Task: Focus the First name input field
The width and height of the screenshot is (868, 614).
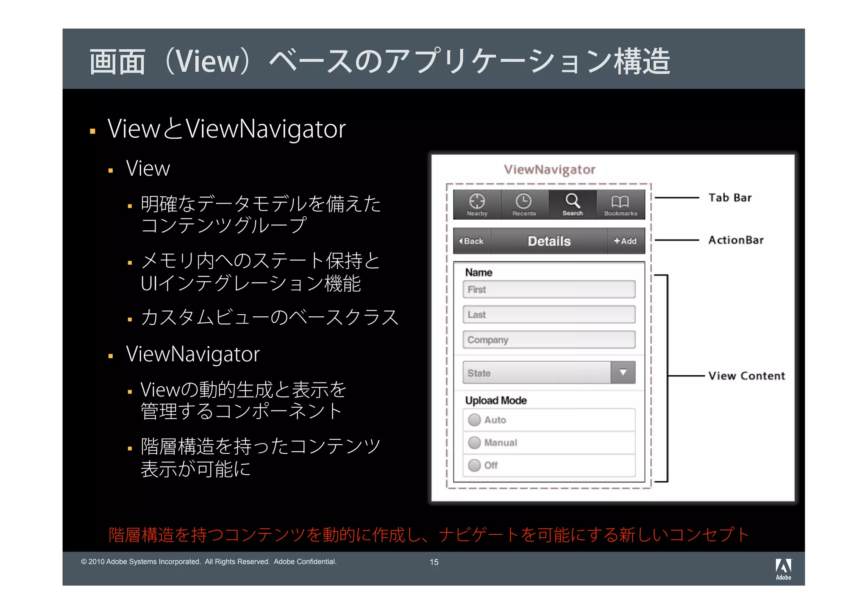Action: (549, 290)
